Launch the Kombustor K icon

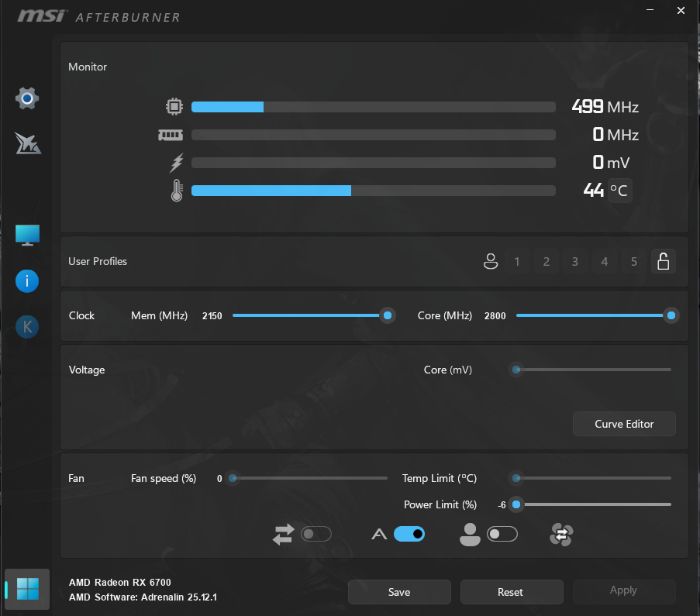27,327
